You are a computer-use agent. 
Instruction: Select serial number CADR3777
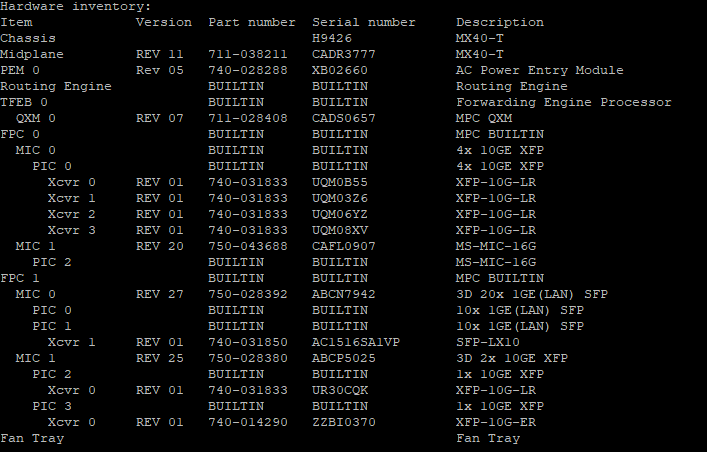pos(344,54)
